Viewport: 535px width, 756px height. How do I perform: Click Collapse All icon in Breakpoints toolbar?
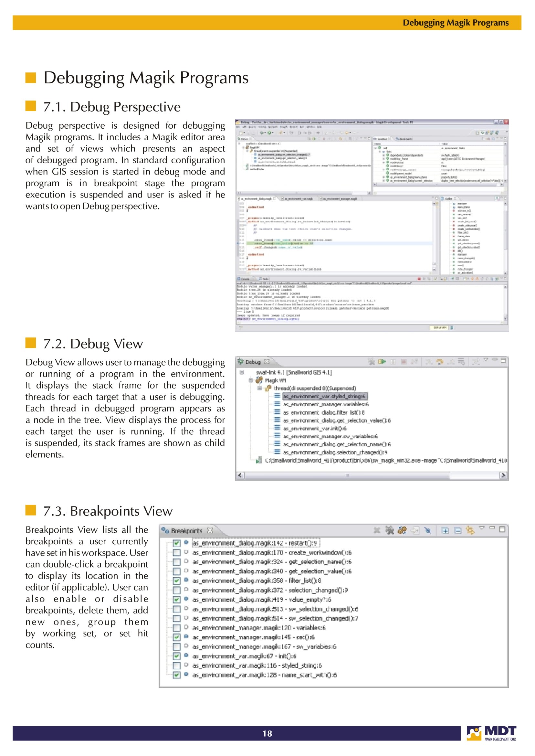(x=457, y=530)
